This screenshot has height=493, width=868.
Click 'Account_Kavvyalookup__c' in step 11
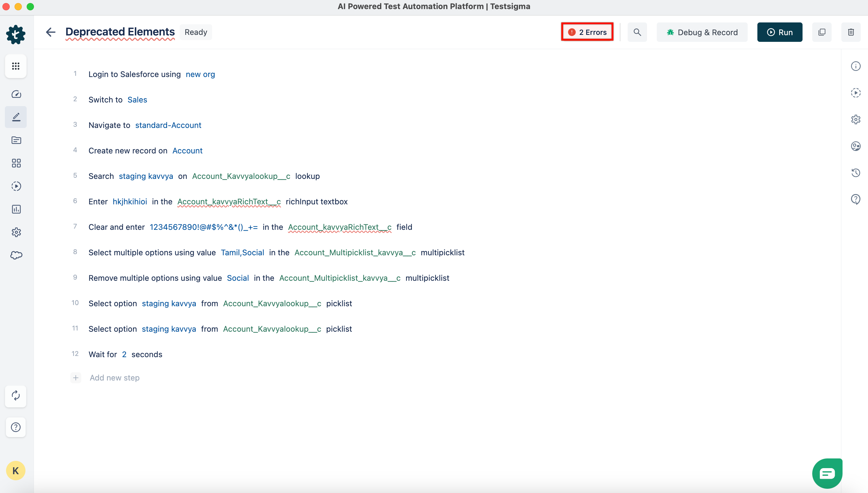pos(272,329)
